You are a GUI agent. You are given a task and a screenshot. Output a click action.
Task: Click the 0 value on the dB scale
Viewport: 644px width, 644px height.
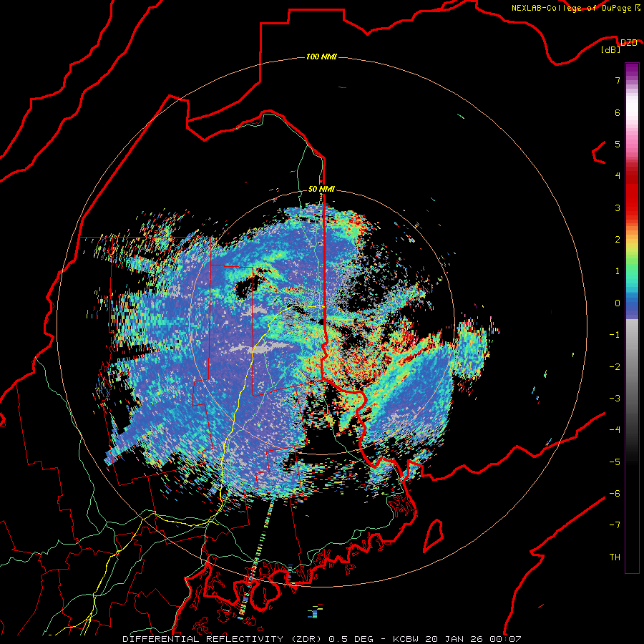point(618,303)
